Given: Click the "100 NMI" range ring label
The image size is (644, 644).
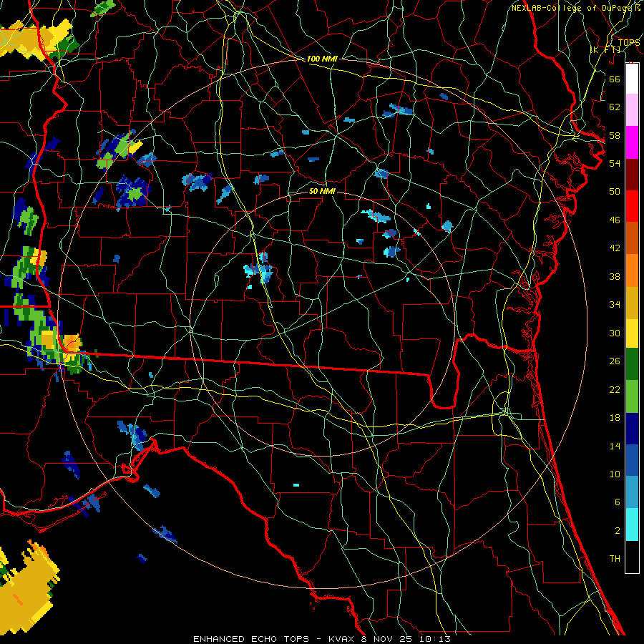Looking at the screenshot, I should (x=322, y=59).
